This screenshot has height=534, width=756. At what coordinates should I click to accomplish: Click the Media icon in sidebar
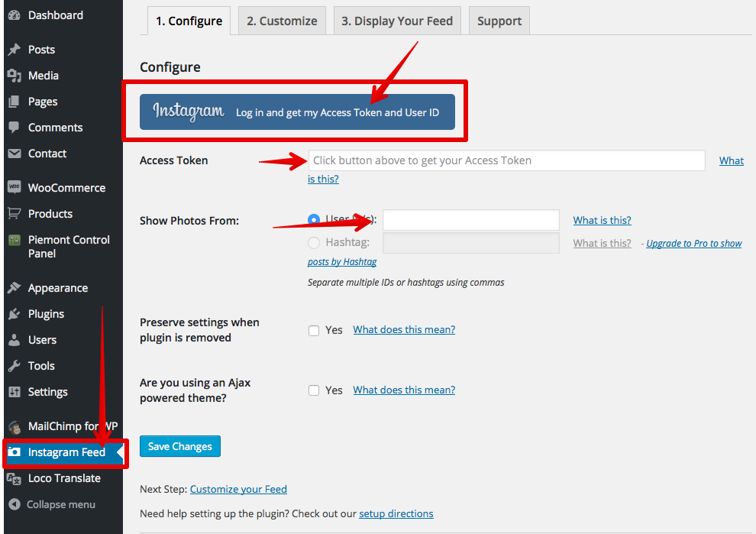tap(14, 76)
